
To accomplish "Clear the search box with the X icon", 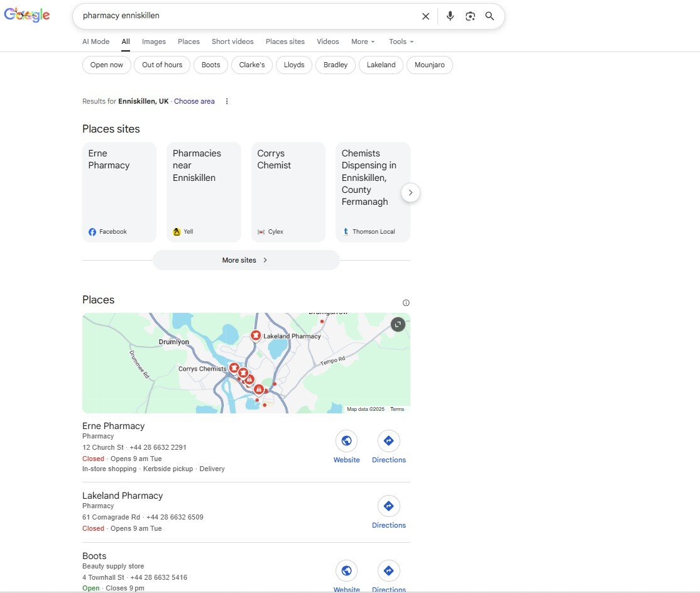I will click(425, 16).
